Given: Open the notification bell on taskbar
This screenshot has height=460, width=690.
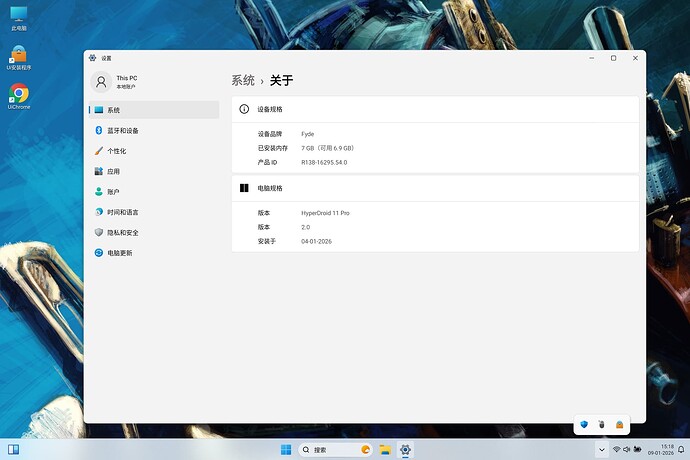Looking at the screenshot, I should click(681, 450).
